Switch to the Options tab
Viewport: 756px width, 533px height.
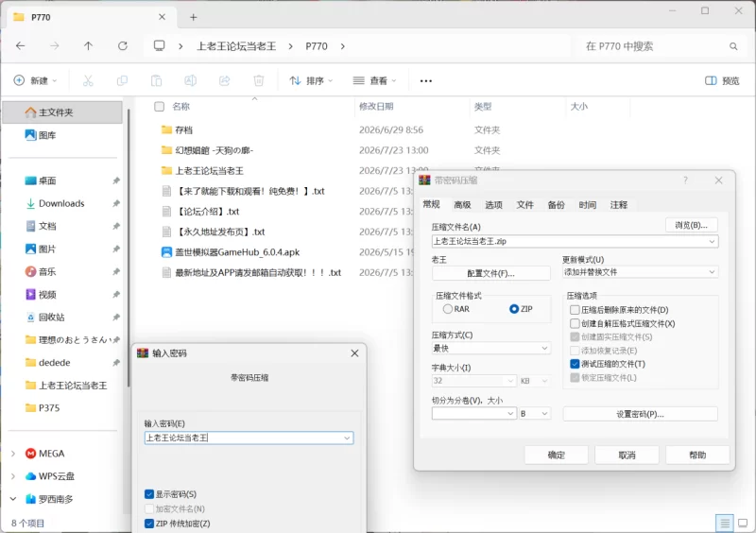[493, 205]
